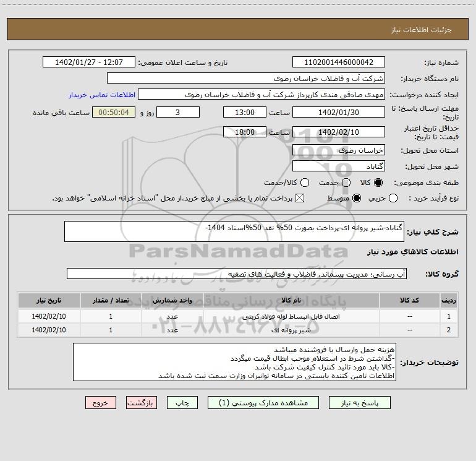The image size is (476, 461).
Task: Click the response deadline date 1402/01/30 field
Action: coord(339,112)
